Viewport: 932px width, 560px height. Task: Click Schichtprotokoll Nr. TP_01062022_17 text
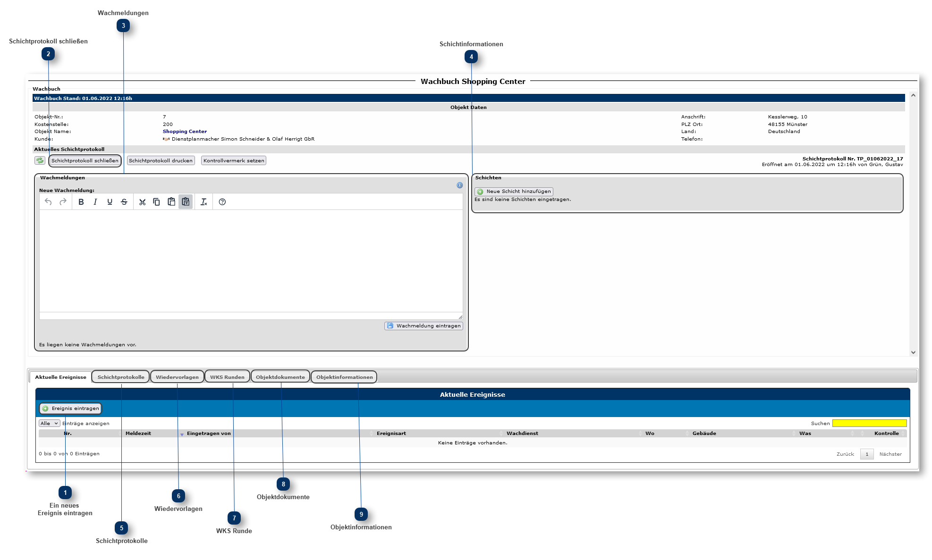click(853, 159)
